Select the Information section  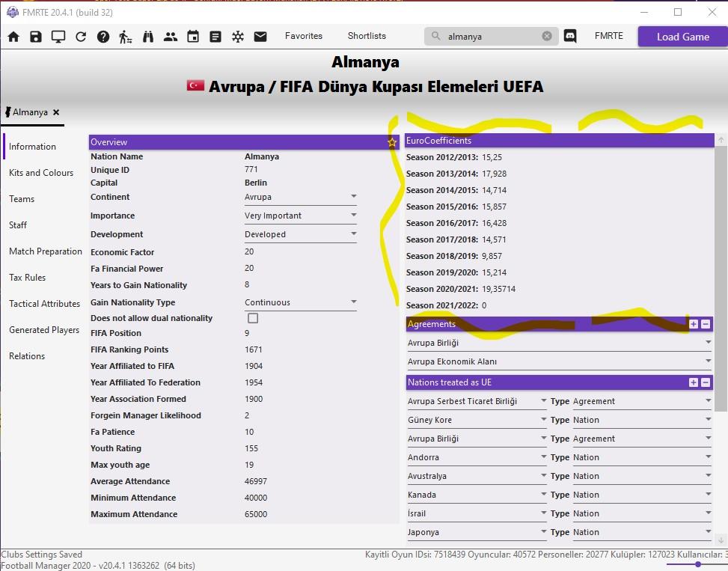click(x=32, y=147)
